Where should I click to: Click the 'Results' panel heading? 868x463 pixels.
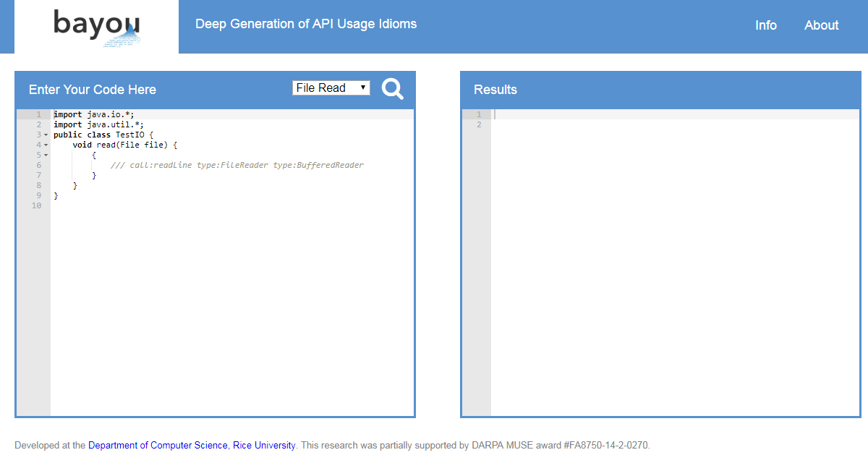coord(495,90)
